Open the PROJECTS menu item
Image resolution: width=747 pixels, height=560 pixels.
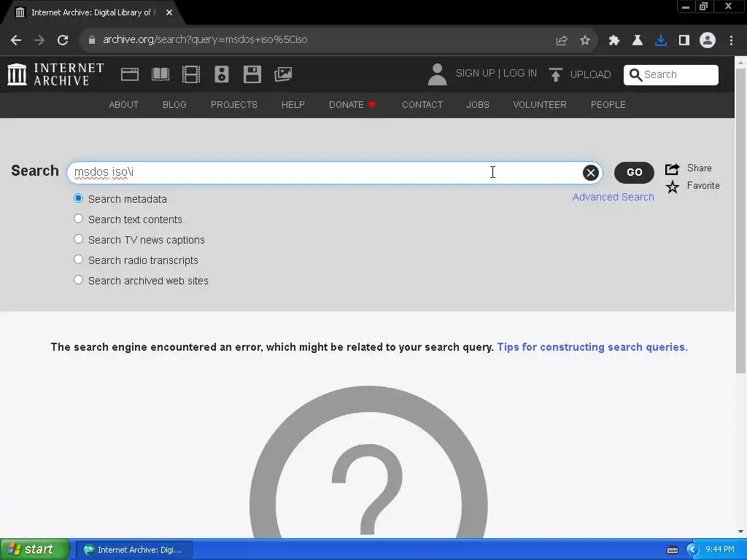234,105
